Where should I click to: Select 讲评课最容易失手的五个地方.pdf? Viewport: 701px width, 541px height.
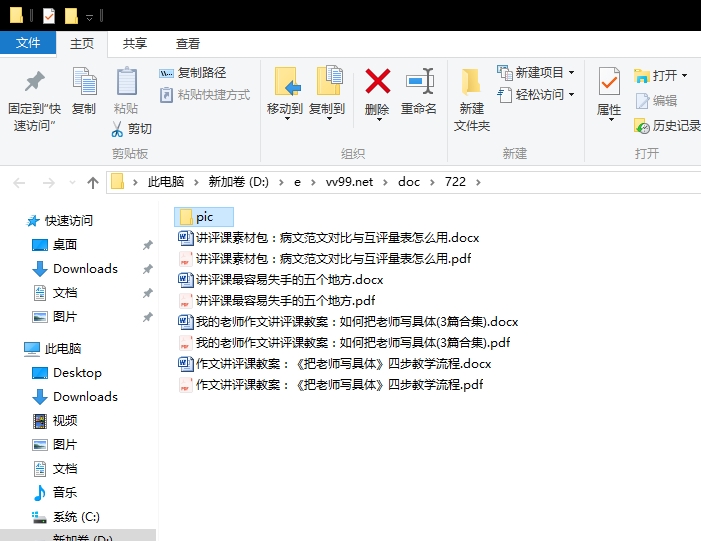[277, 301]
